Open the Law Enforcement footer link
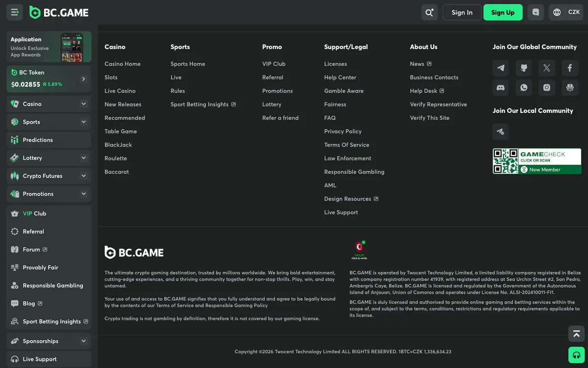Viewport: 588px width, 368px height. tap(348, 158)
